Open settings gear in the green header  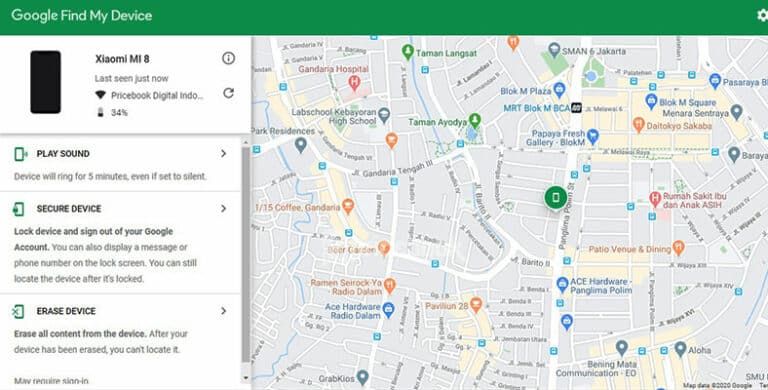(762, 15)
